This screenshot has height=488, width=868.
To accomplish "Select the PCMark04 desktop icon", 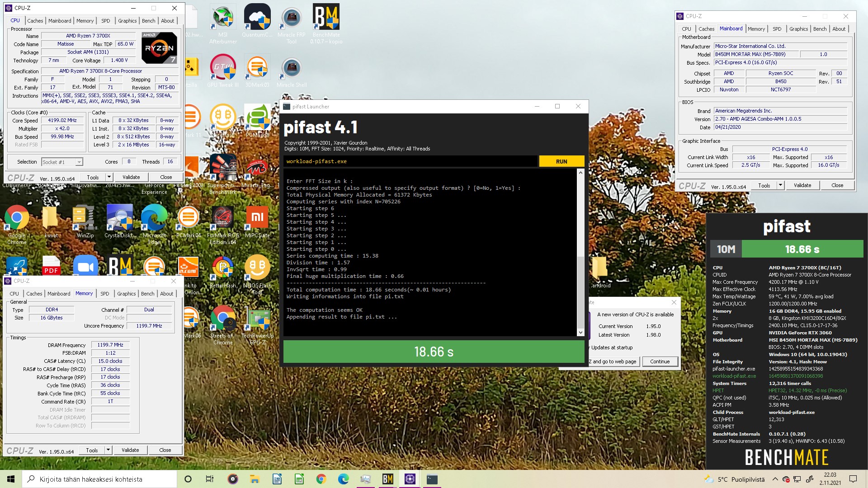I will coord(189,221).
